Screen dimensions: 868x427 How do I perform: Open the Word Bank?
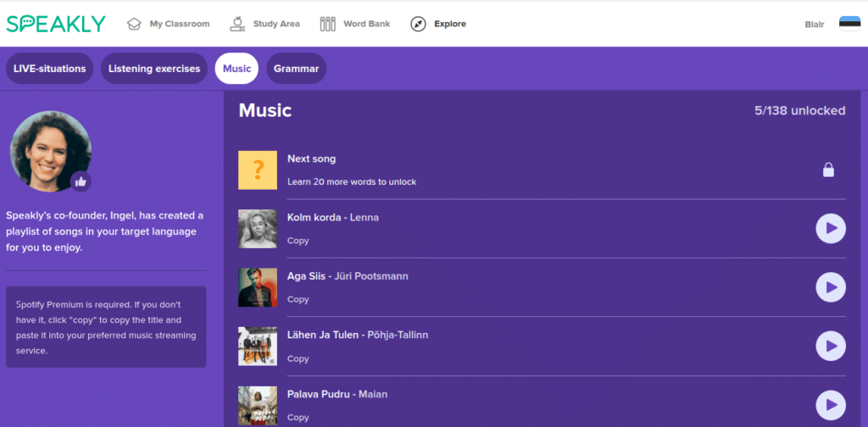[x=355, y=24]
